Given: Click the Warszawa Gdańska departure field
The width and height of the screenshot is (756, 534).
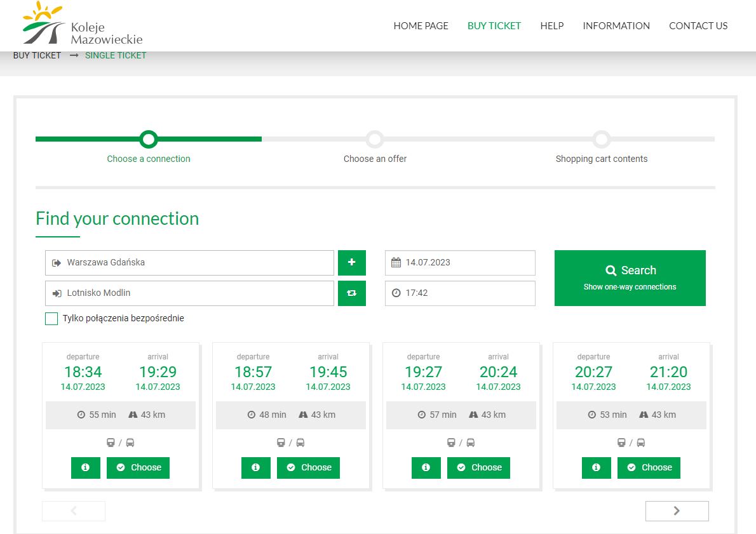Looking at the screenshot, I should pyautogui.click(x=189, y=263).
